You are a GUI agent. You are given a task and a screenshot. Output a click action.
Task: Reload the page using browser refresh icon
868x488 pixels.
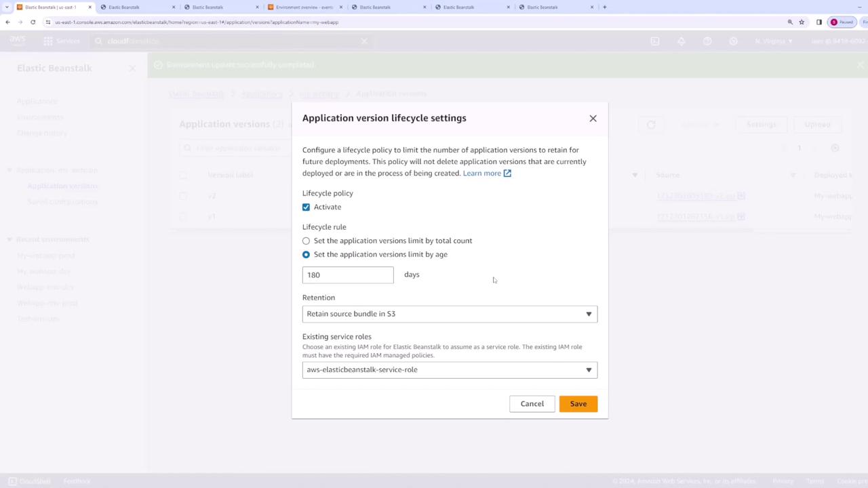pos(33,22)
